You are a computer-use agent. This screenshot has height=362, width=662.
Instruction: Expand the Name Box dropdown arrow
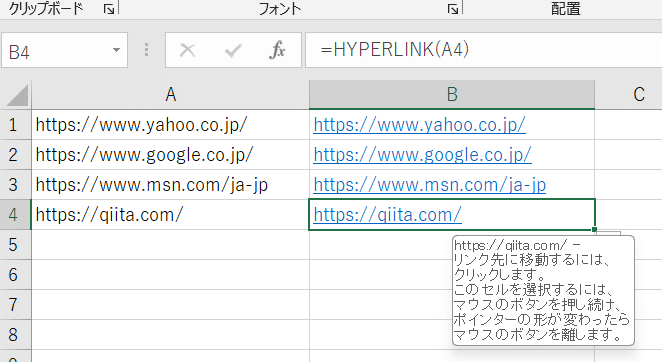click(116, 50)
